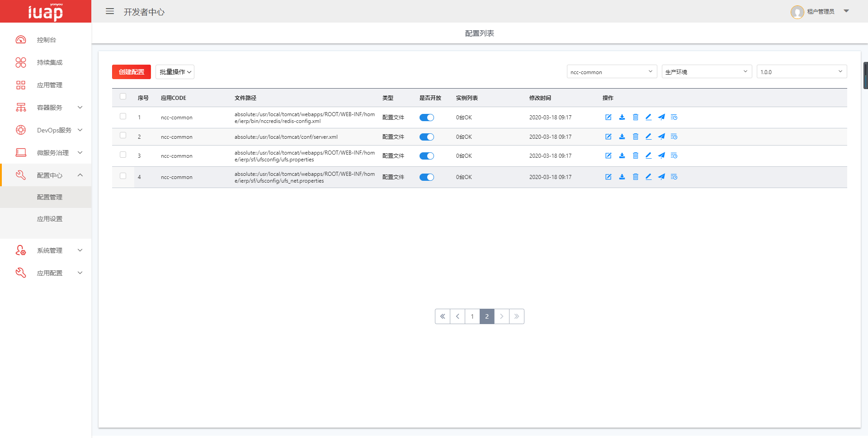This screenshot has width=868, height=438.
Task: Download the redis-config.xml config in row 1
Action: point(622,117)
